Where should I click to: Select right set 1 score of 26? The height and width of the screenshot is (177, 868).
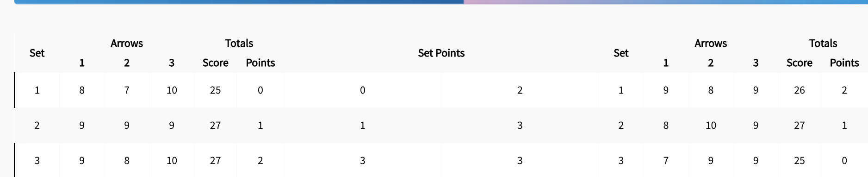point(800,90)
